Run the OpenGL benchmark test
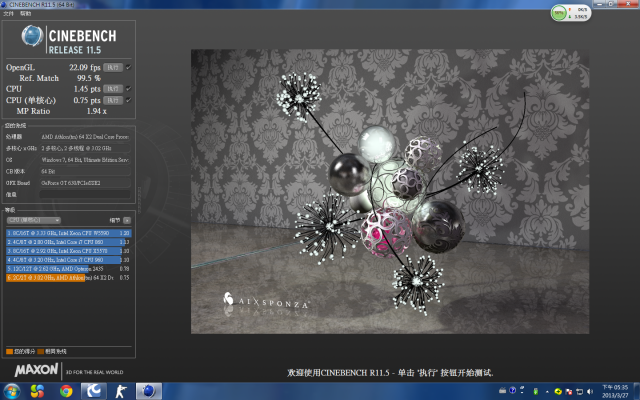 [x=113, y=67]
